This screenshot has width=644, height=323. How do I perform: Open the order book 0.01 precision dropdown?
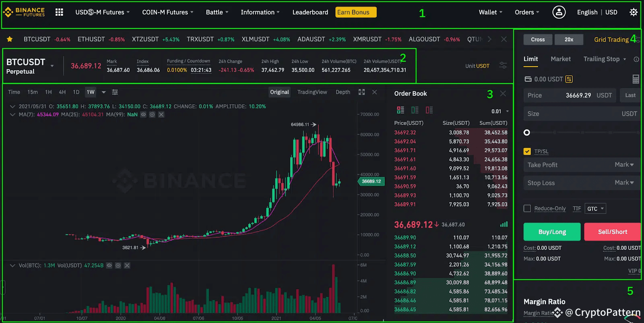coord(500,111)
